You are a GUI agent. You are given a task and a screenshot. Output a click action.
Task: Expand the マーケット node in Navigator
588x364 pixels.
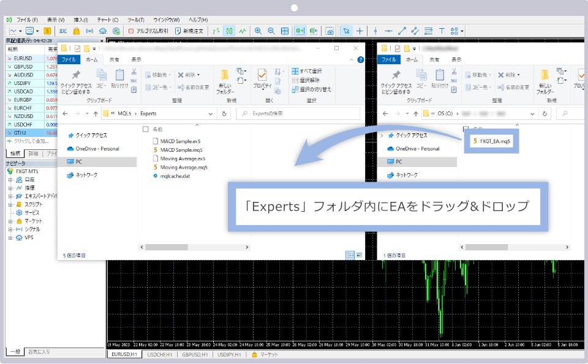coord(10,221)
